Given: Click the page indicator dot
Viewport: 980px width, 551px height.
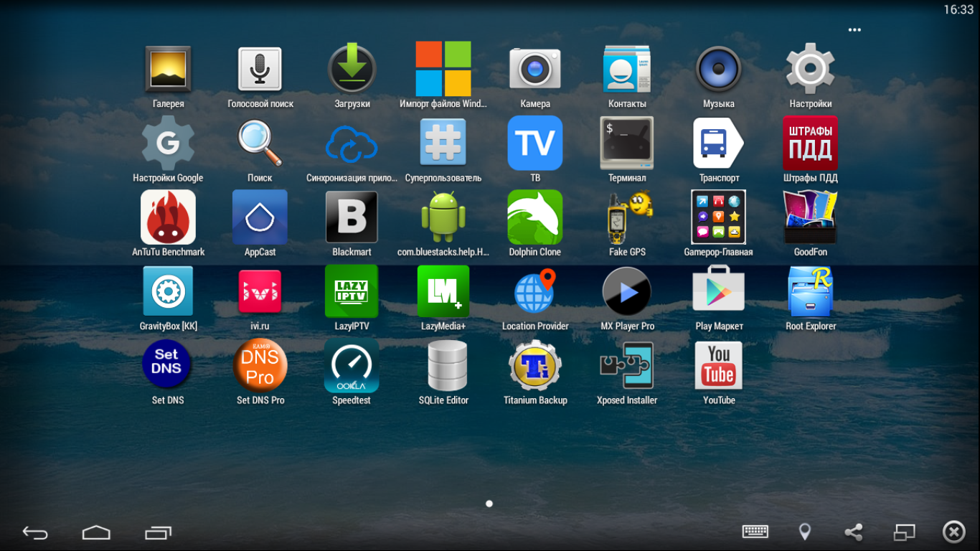Looking at the screenshot, I should coord(489,504).
